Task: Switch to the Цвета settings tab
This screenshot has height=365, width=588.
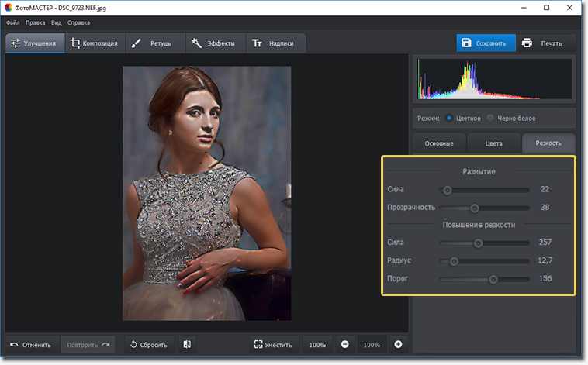Action: pyautogui.click(x=493, y=143)
